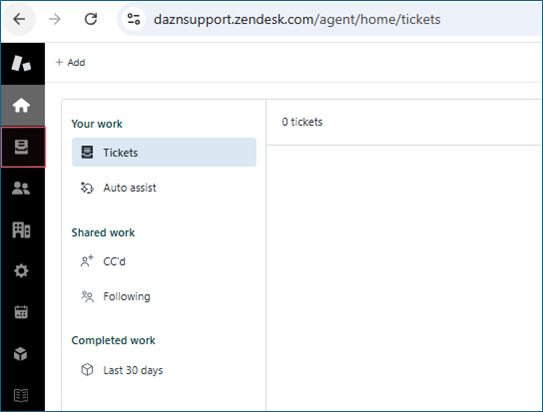The width and height of the screenshot is (543, 412).
Task: Open the Views inbox icon in sidebar
Action: click(21, 147)
